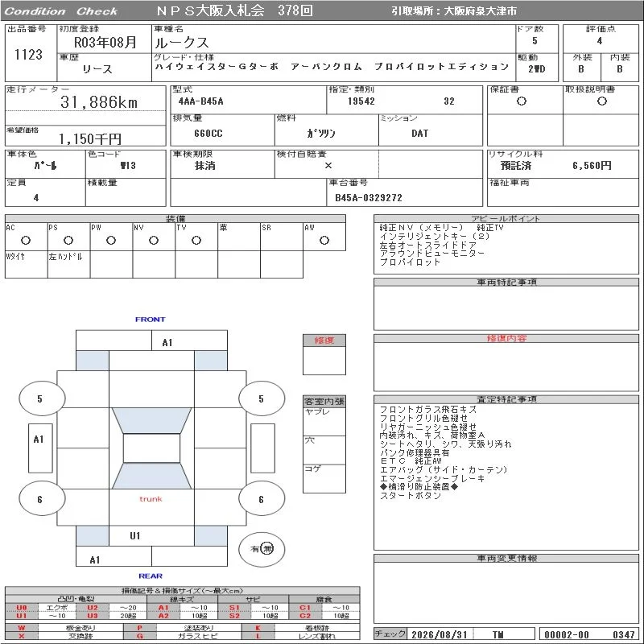644x644 pixels.
Task: Click the U1 damage mark above the rear bumper
Action: (135, 536)
